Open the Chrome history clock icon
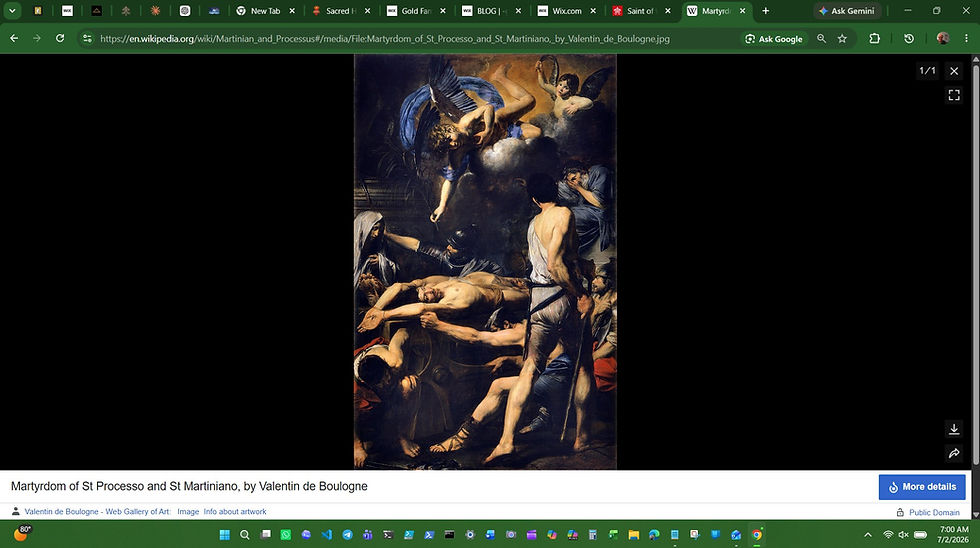Screen dimensions: 980x548 909,39
